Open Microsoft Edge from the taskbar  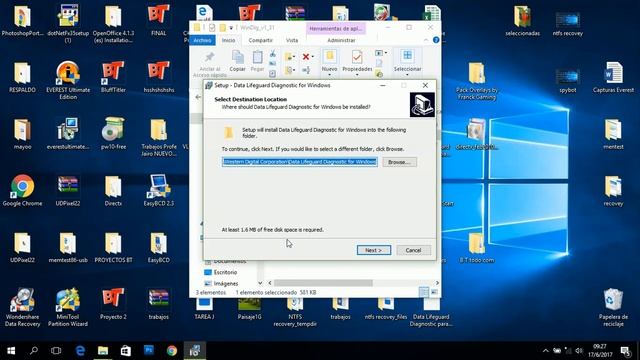click(x=80, y=351)
